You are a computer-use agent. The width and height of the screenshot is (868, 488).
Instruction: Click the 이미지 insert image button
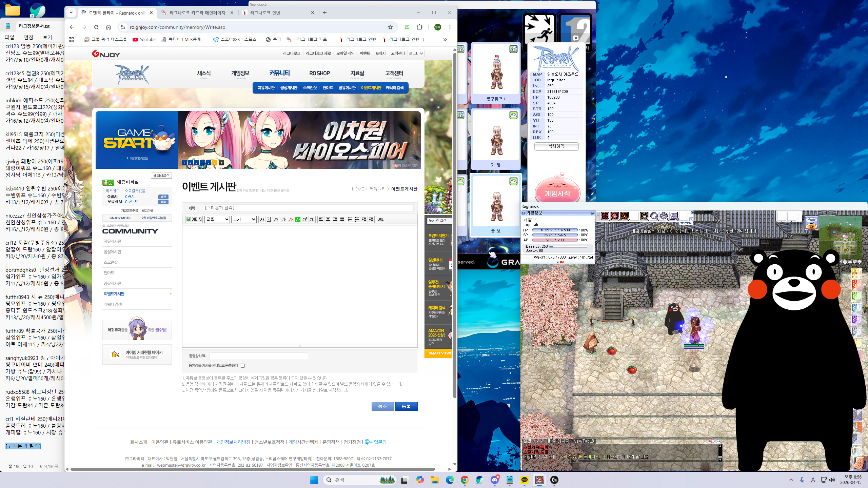point(194,219)
